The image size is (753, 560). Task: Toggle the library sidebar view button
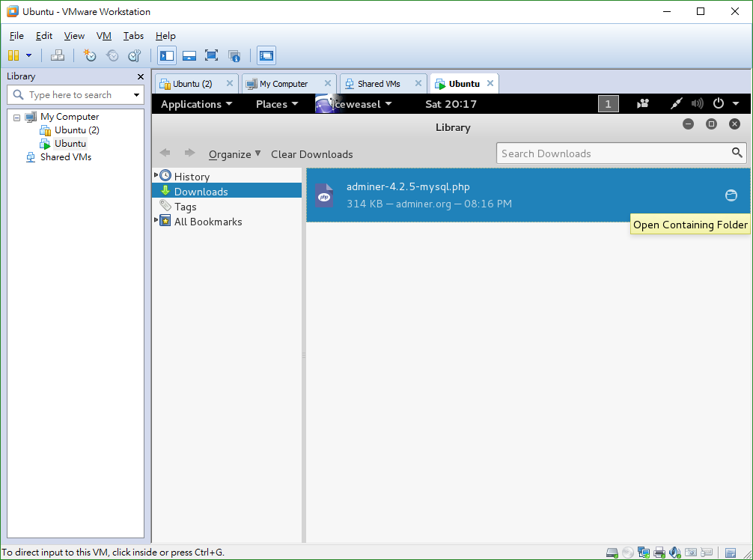(166, 55)
